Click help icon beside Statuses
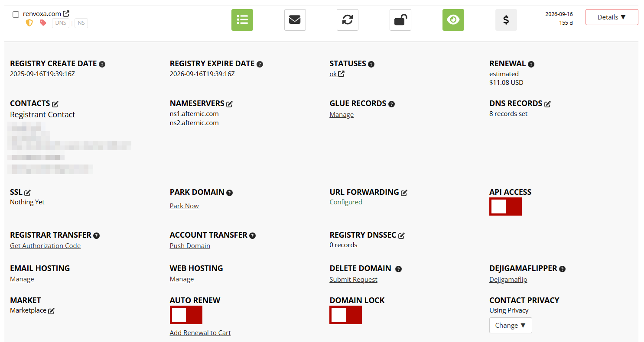The image size is (644, 342). (371, 64)
